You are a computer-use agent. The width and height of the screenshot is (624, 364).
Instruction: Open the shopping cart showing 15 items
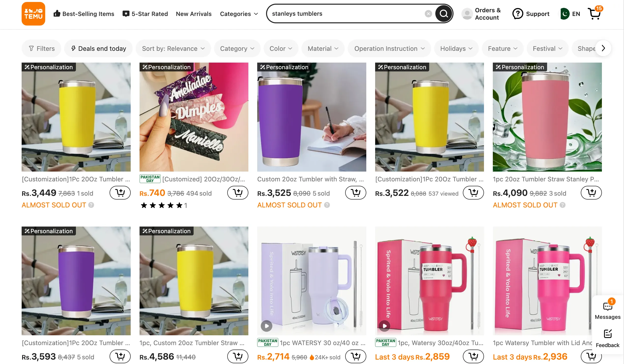click(x=595, y=14)
